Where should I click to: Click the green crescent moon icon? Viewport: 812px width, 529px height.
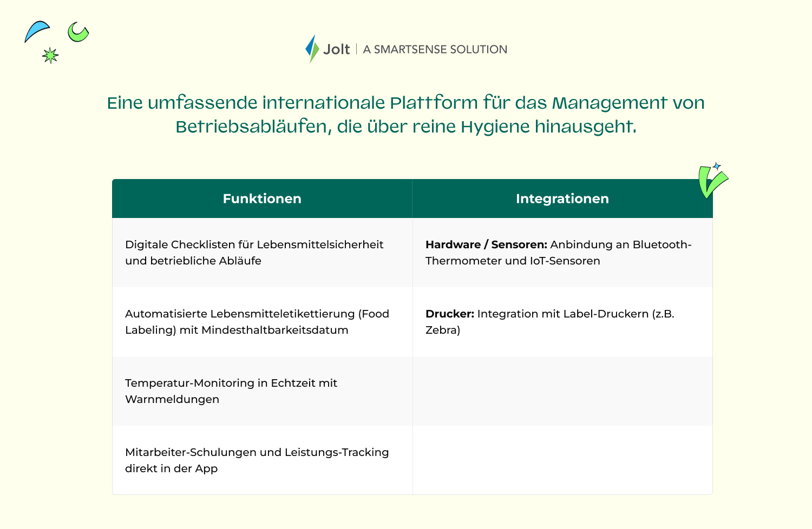[78, 32]
